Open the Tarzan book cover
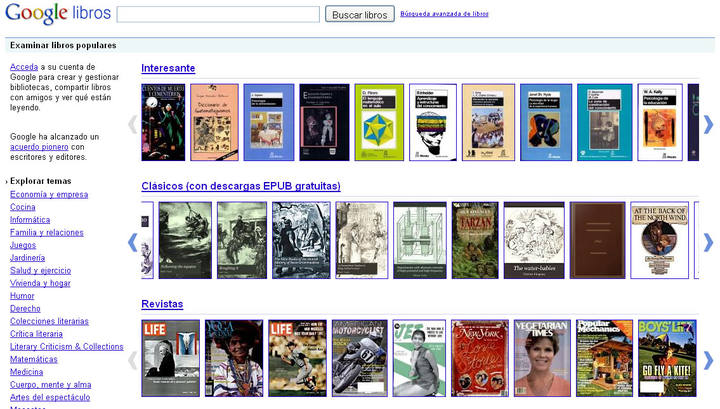The height and width of the screenshot is (409, 720). pos(475,240)
